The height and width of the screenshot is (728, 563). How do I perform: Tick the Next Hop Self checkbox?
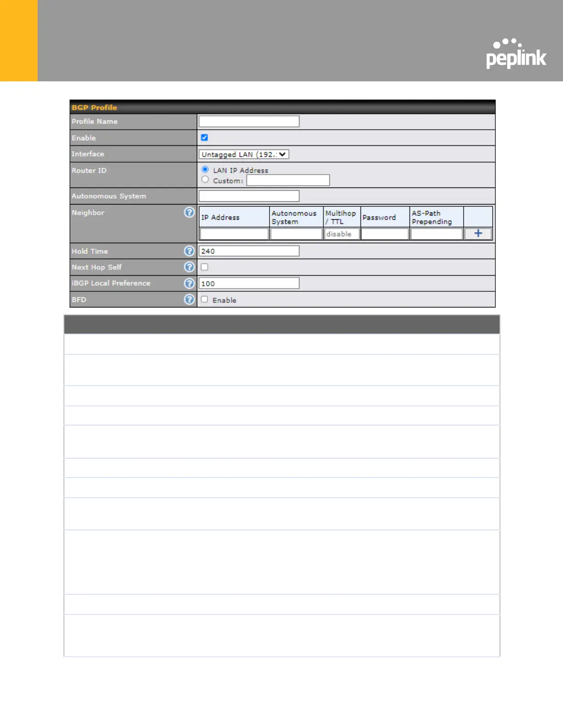(204, 267)
